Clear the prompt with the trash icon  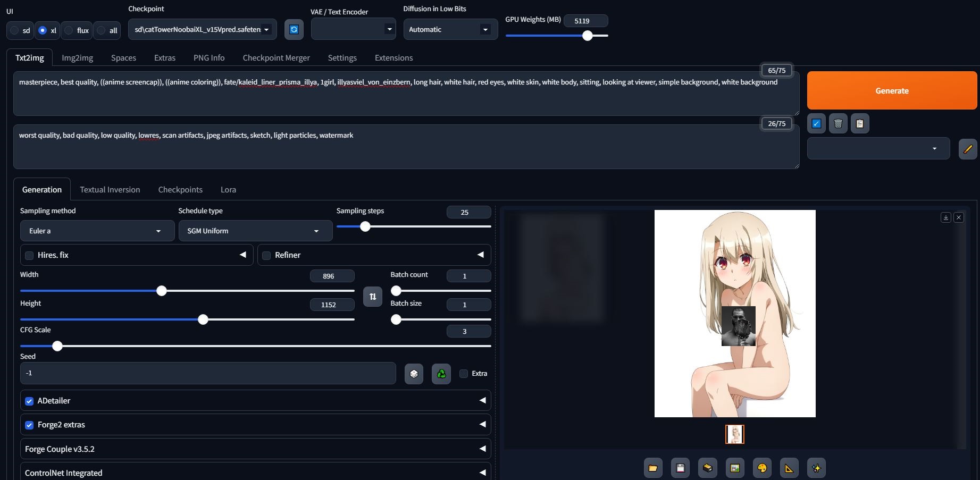[838, 124]
